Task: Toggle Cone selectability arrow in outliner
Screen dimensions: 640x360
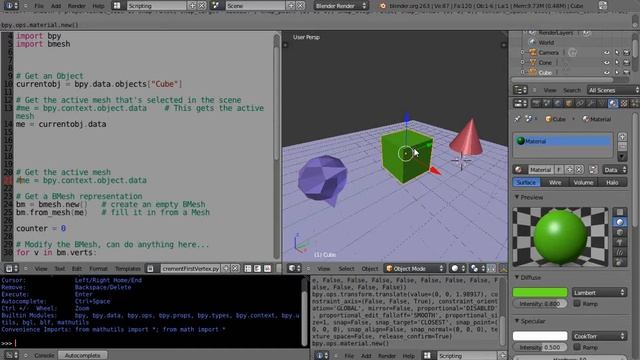Action: coord(617,62)
